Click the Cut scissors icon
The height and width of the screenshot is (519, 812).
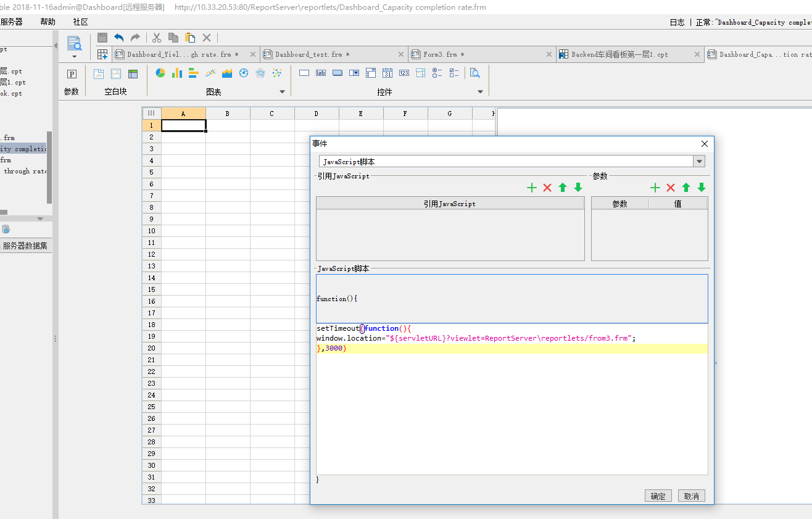point(157,38)
